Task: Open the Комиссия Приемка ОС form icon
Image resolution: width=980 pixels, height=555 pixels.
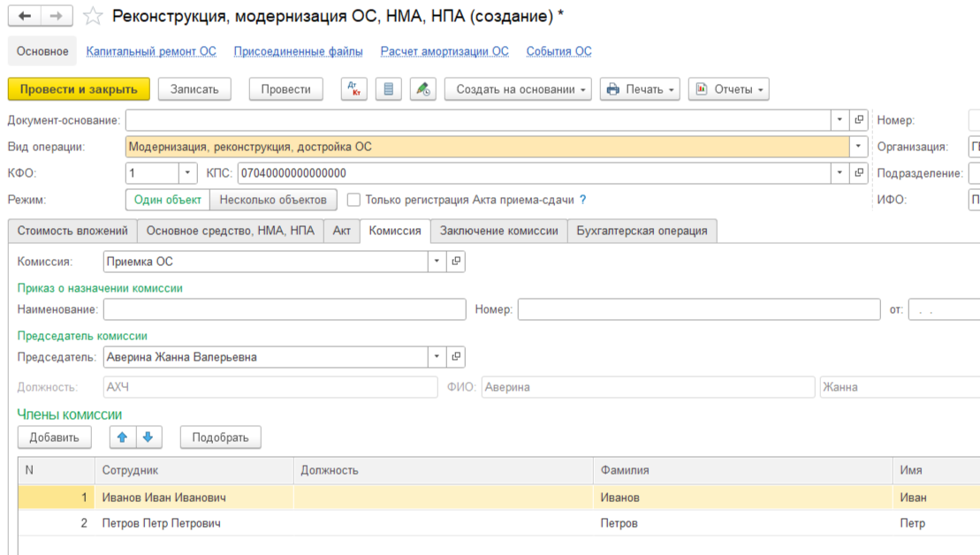Action: tap(456, 262)
